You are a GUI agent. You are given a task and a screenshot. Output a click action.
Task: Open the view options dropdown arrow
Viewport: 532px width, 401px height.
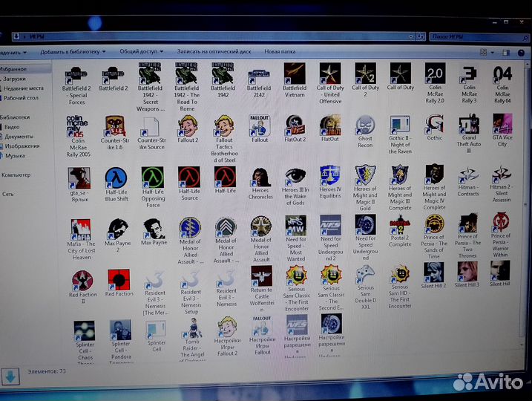(x=492, y=53)
